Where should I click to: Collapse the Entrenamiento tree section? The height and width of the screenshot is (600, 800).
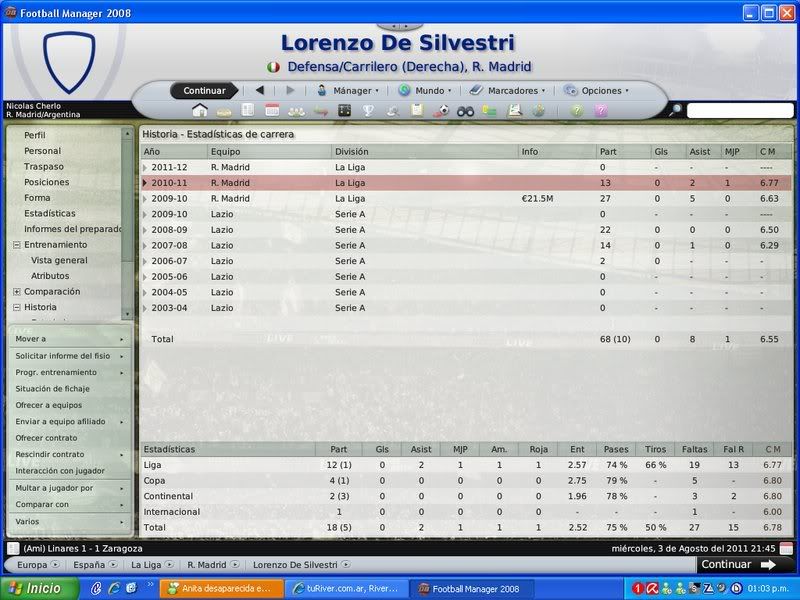coord(16,245)
